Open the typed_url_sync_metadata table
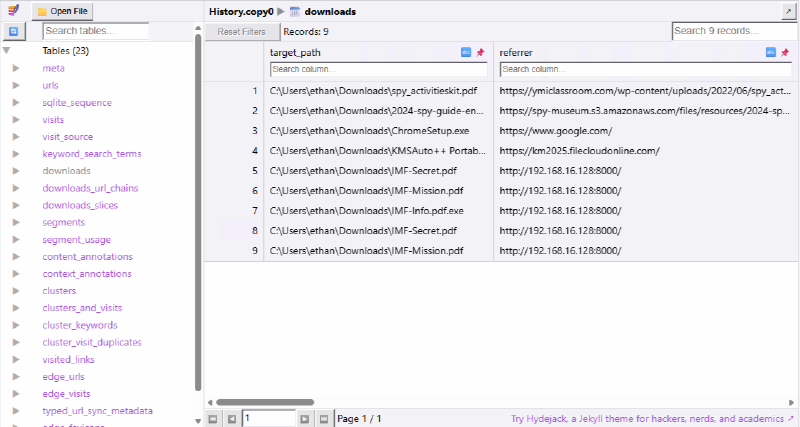Image resolution: width=800 pixels, height=427 pixels. pyautogui.click(x=97, y=411)
